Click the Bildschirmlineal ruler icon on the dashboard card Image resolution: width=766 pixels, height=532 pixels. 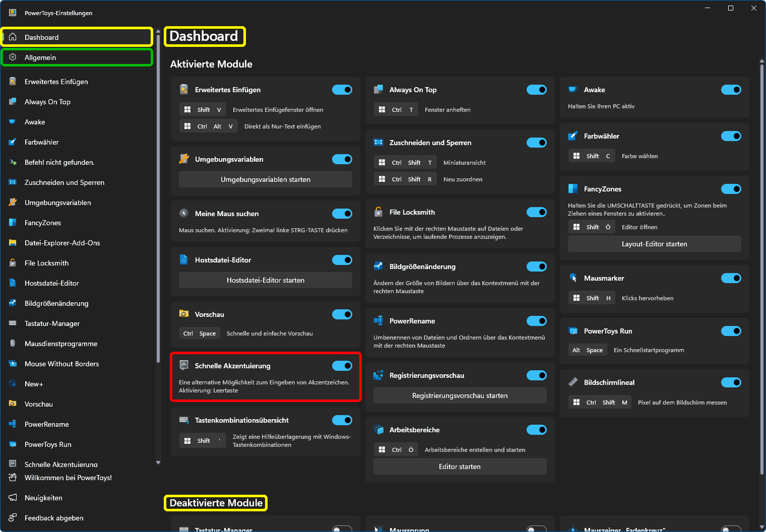573,382
